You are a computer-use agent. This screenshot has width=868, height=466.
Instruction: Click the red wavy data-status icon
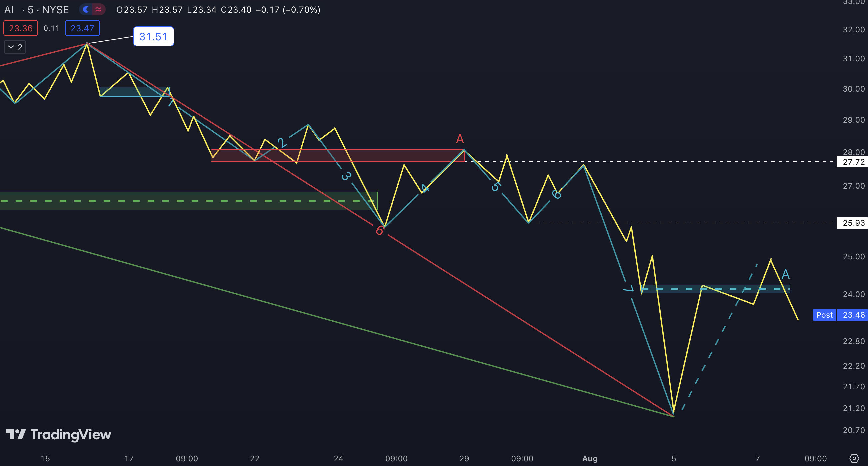[x=98, y=9]
